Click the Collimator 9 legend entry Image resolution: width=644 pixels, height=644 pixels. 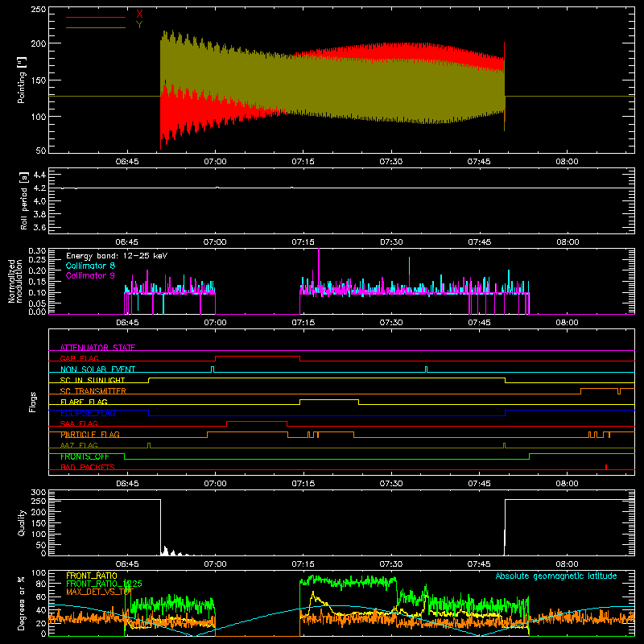coord(90,275)
